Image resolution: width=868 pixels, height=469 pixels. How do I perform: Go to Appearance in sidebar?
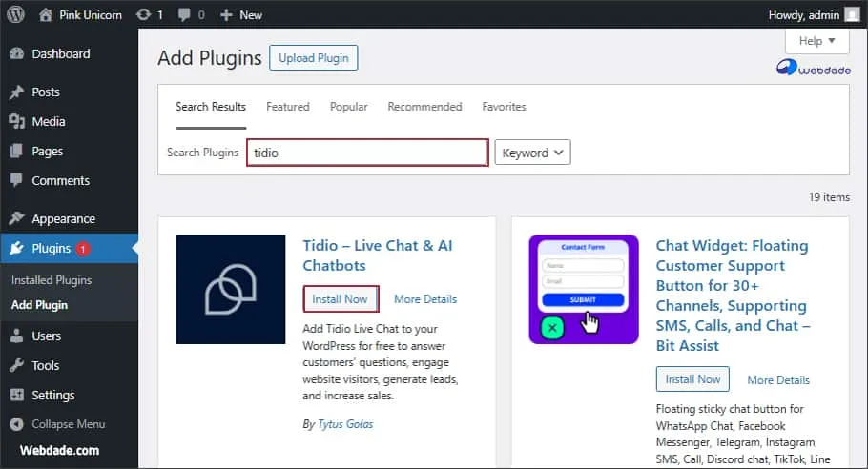tap(63, 218)
